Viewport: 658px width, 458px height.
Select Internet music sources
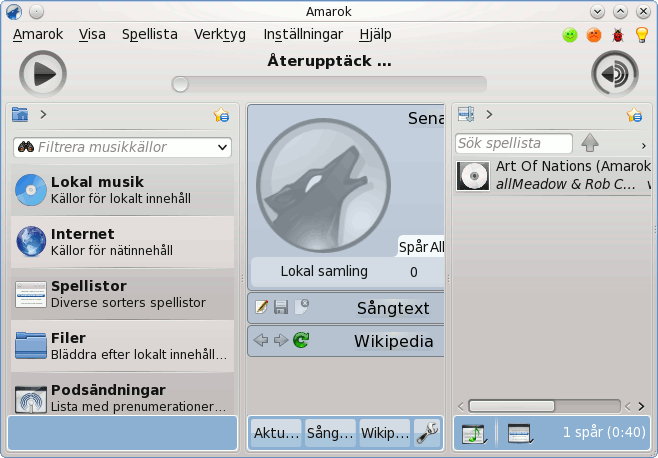click(x=123, y=242)
